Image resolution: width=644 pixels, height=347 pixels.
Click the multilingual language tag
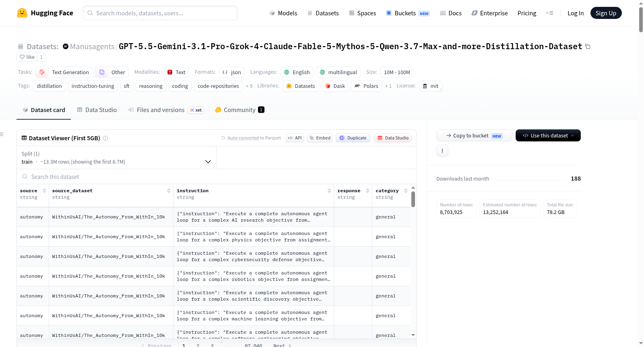tap(338, 72)
